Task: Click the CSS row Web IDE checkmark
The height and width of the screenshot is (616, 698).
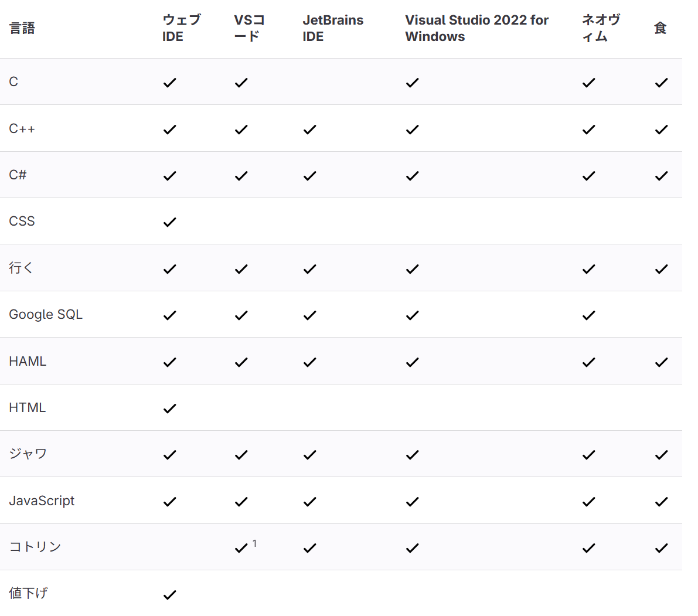Action: pyautogui.click(x=169, y=222)
